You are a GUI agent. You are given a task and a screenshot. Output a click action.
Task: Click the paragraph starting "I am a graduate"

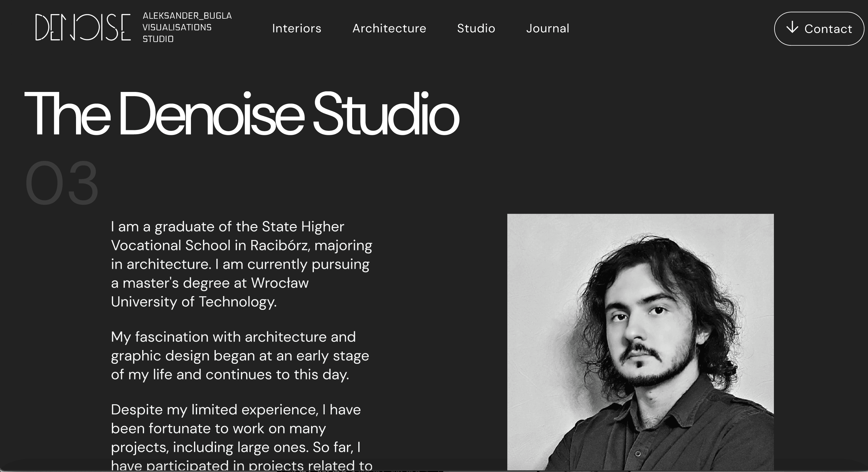242,264
